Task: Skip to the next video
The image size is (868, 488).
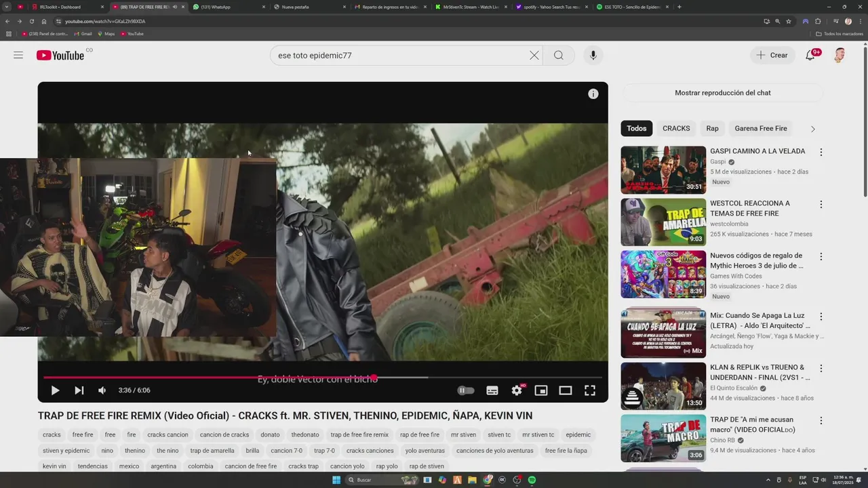Action: [79, 390]
